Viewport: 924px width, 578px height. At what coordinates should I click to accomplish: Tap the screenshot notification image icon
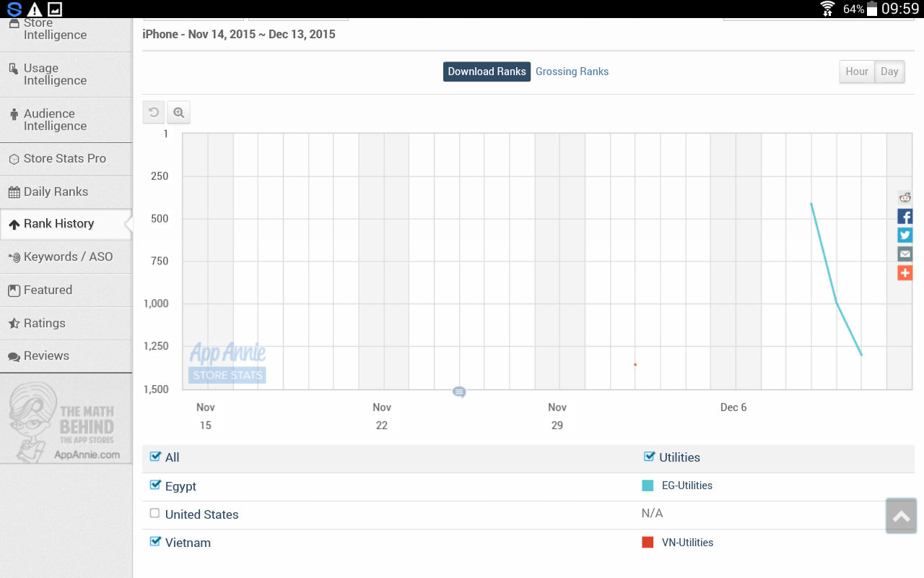[55, 9]
